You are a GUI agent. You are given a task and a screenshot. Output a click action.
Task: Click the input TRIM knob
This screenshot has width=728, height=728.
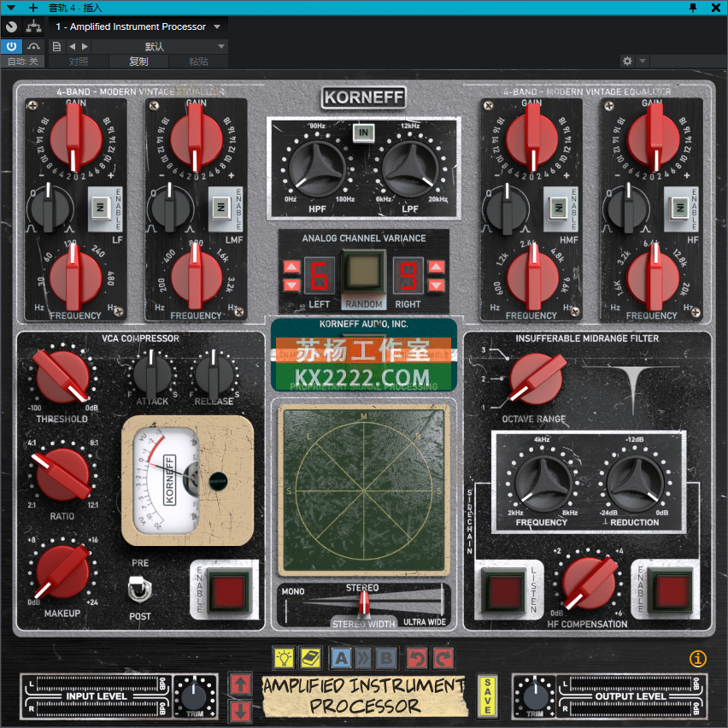[x=195, y=696]
